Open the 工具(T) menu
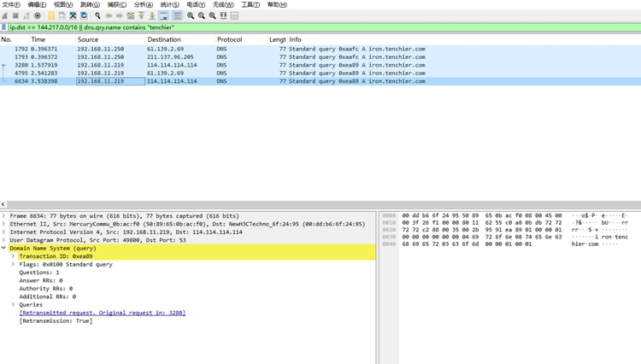The width and height of the screenshot is (641, 364). coord(250,4)
